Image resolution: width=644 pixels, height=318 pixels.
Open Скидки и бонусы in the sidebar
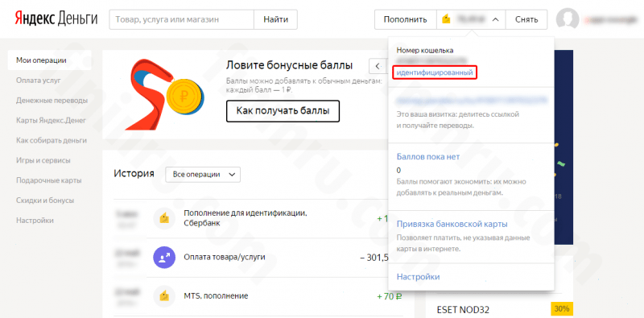pos(45,200)
